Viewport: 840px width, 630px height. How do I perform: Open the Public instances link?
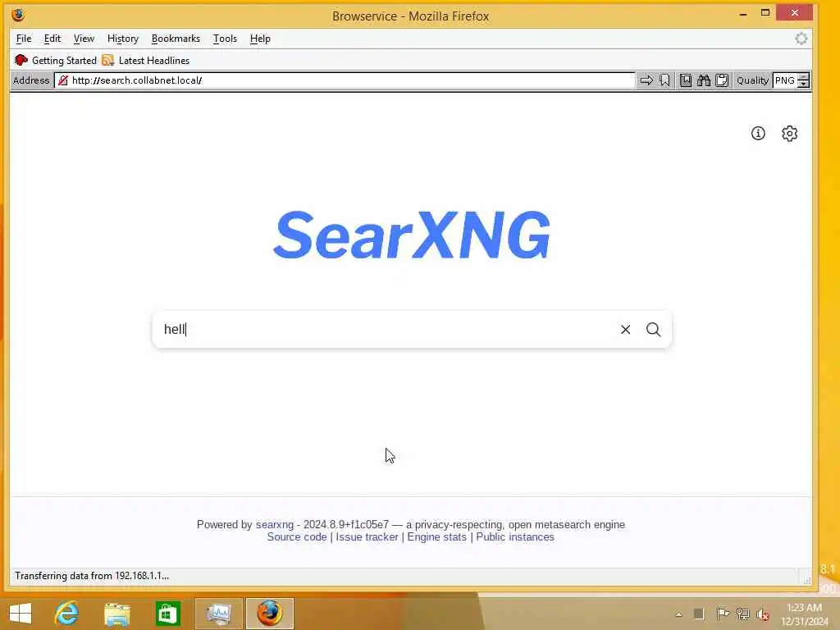515,536
